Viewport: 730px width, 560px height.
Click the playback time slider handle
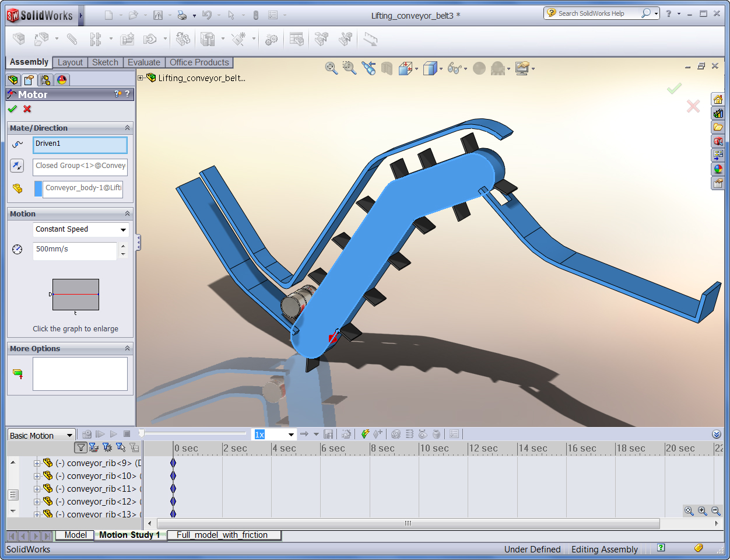coord(141,433)
